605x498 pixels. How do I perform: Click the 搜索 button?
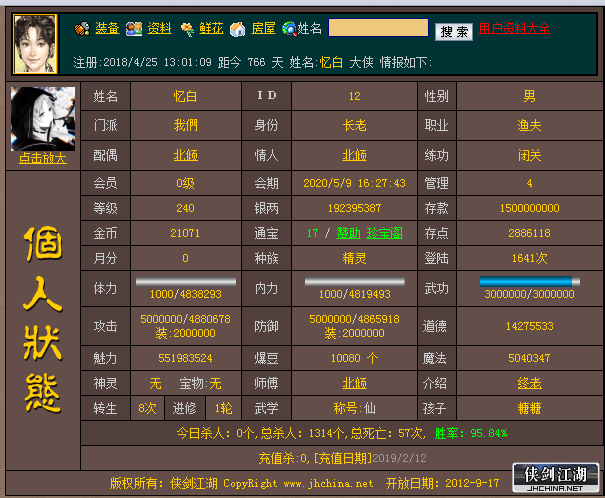tap(454, 32)
